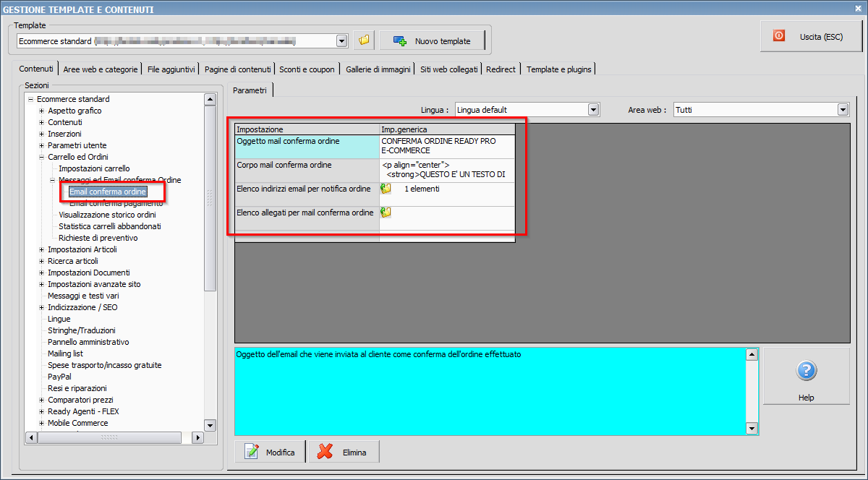Select Messaggi e testi vari item
Viewport: 868px width, 480px height.
click(x=83, y=296)
